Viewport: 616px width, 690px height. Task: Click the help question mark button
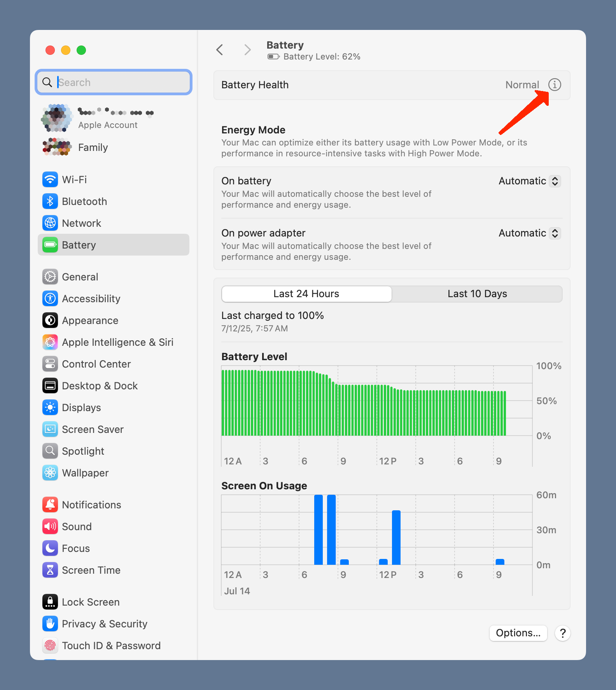[x=562, y=633]
